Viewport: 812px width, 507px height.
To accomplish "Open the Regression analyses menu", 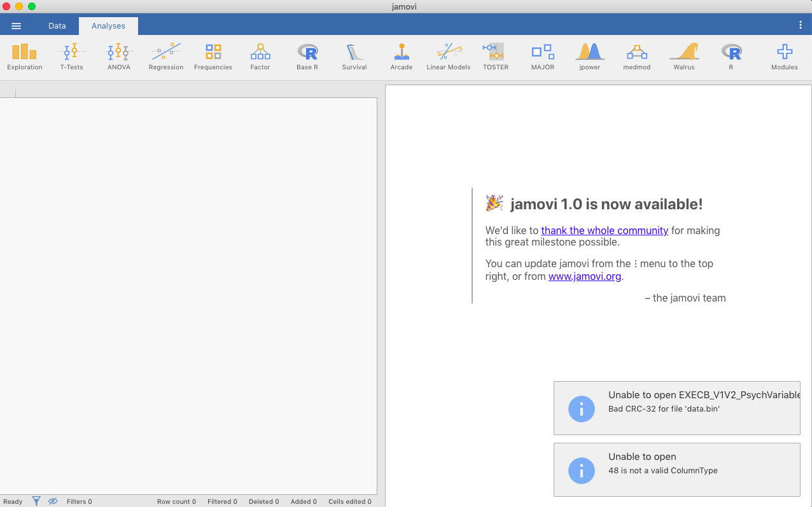I will tap(166, 57).
